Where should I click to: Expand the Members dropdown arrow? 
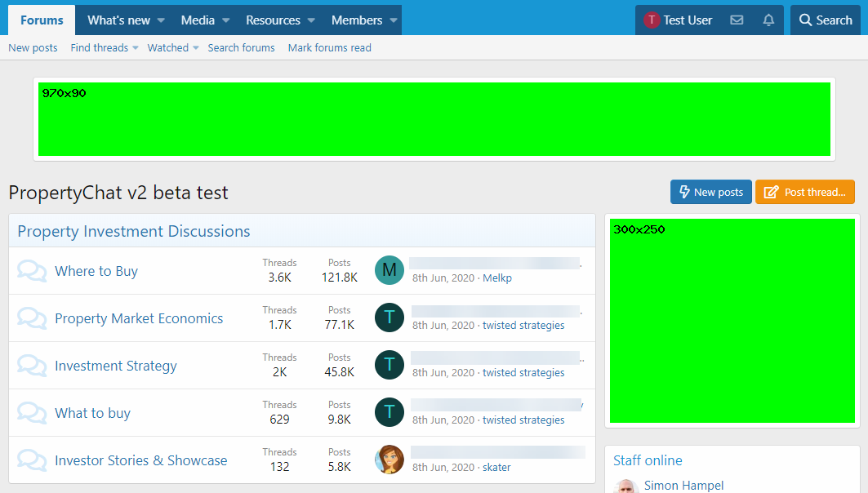coord(394,20)
